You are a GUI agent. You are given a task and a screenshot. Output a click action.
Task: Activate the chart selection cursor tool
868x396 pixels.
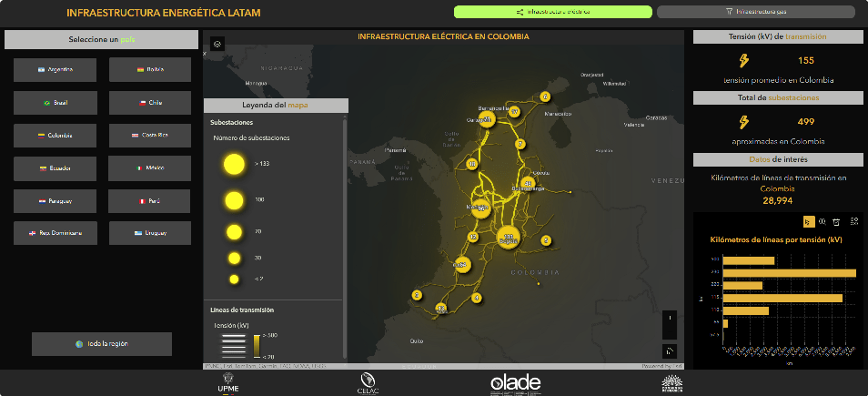pyautogui.click(x=806, y=221)
